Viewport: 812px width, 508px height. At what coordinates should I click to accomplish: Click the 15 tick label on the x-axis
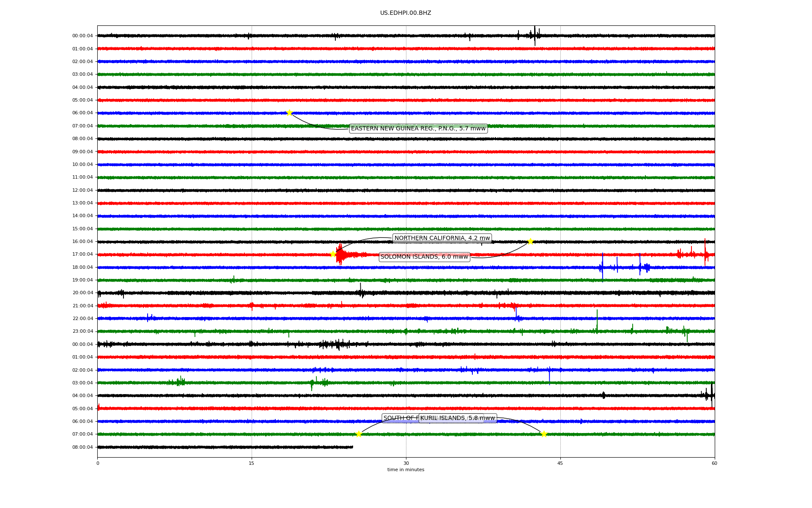coord(252,463)
